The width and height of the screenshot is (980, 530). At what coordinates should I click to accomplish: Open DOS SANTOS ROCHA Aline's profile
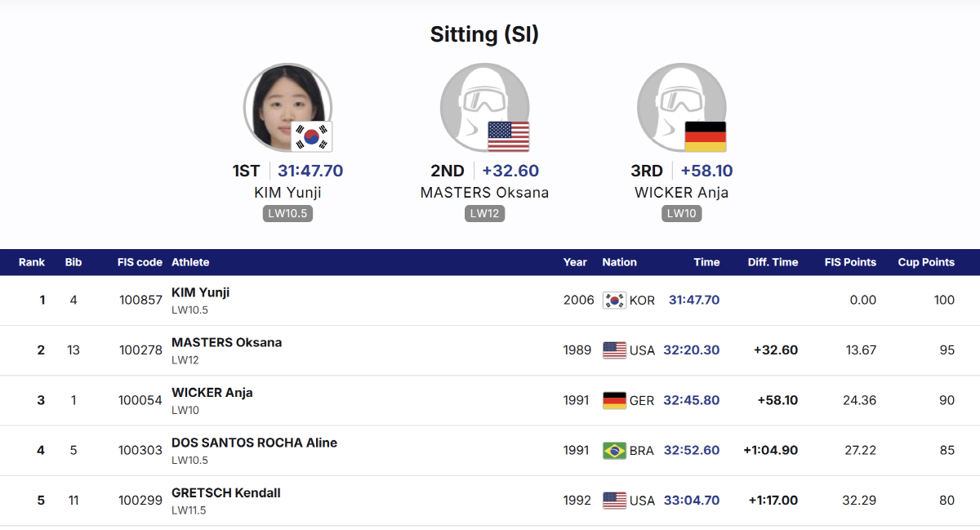click(254, 443)
